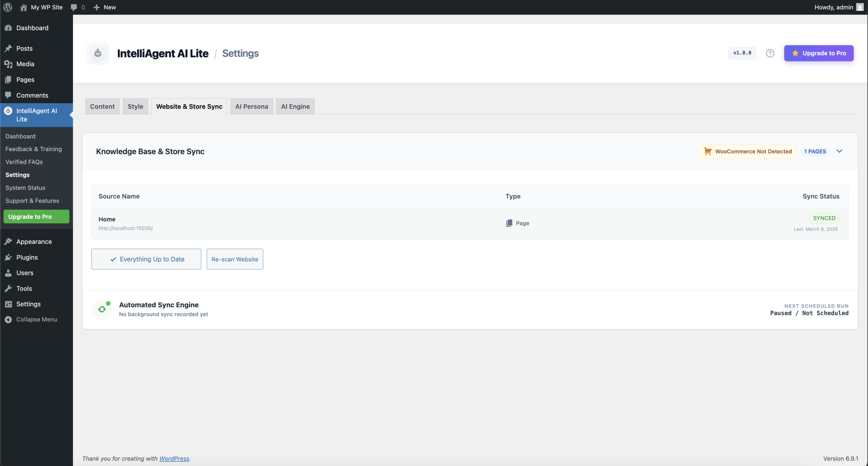
Task: Switch to the AI Persona tab
Action: pos(251,106)
